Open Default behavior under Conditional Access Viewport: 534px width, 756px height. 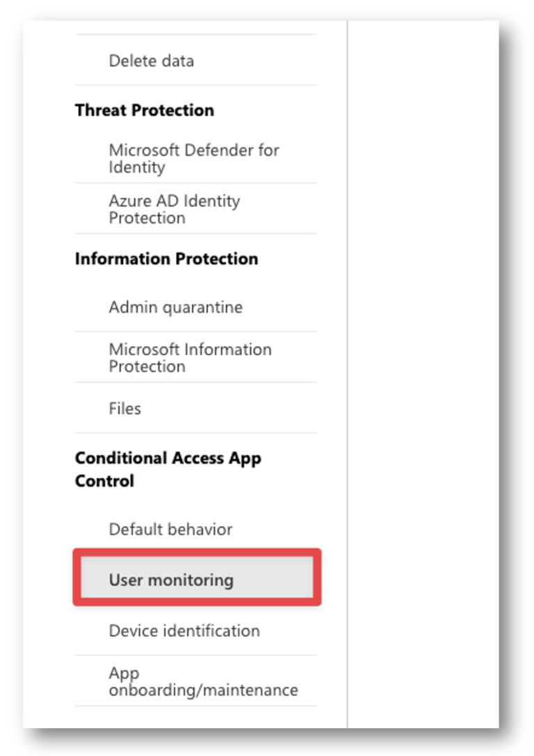point(196,529)
